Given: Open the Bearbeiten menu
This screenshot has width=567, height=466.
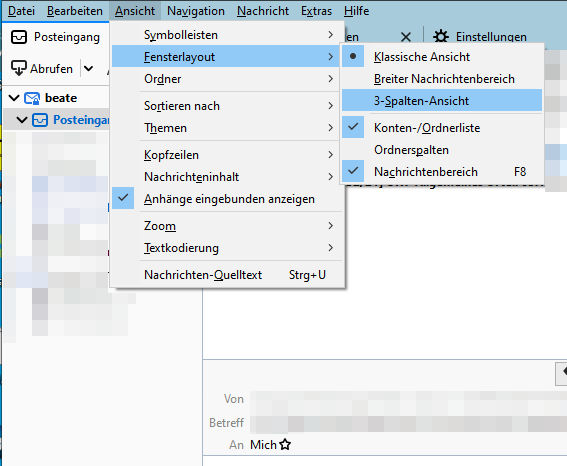Looking at the screenshot, I should pos(75,11).
